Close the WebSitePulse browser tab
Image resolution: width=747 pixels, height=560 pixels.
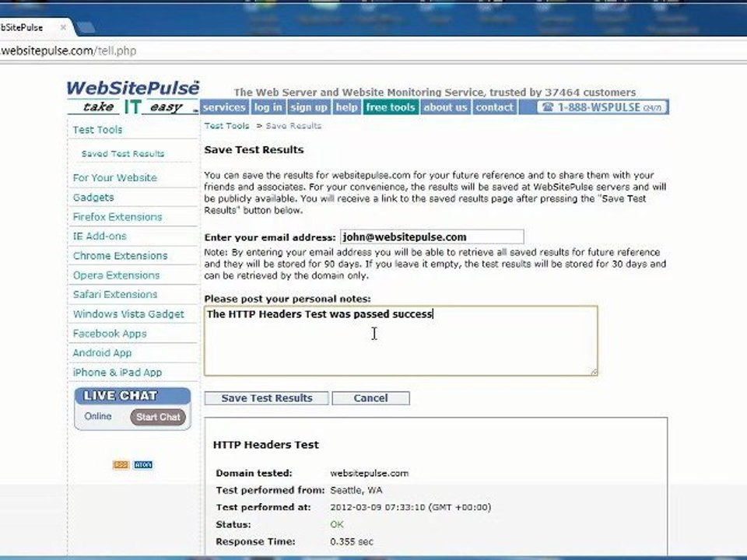coord(63,28)
